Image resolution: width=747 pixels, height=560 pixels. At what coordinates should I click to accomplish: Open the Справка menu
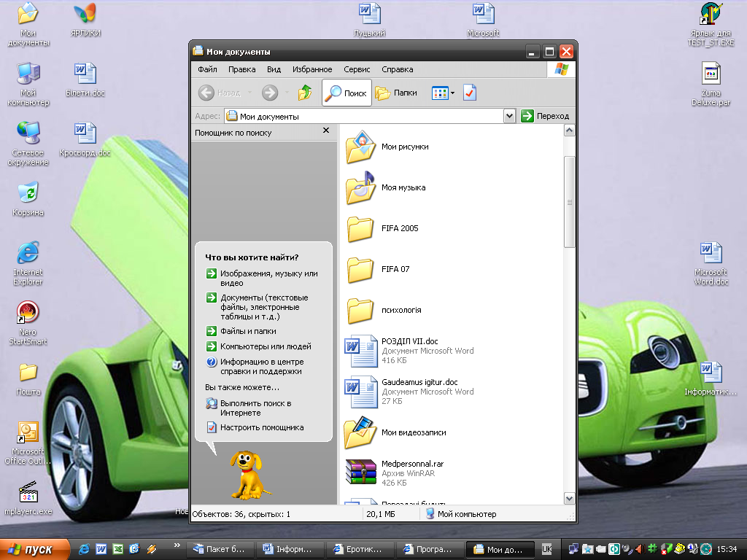point(398,69)
